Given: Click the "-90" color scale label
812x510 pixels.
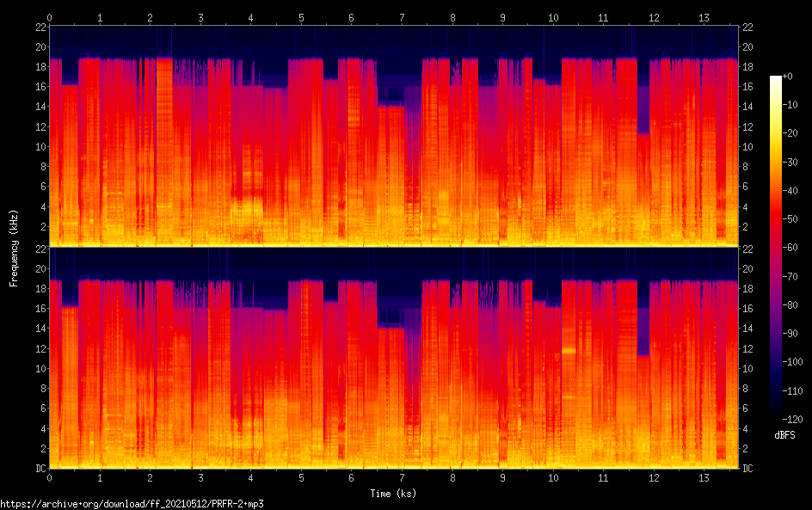Looking at the screenshot, I should [x=790, y=334].
